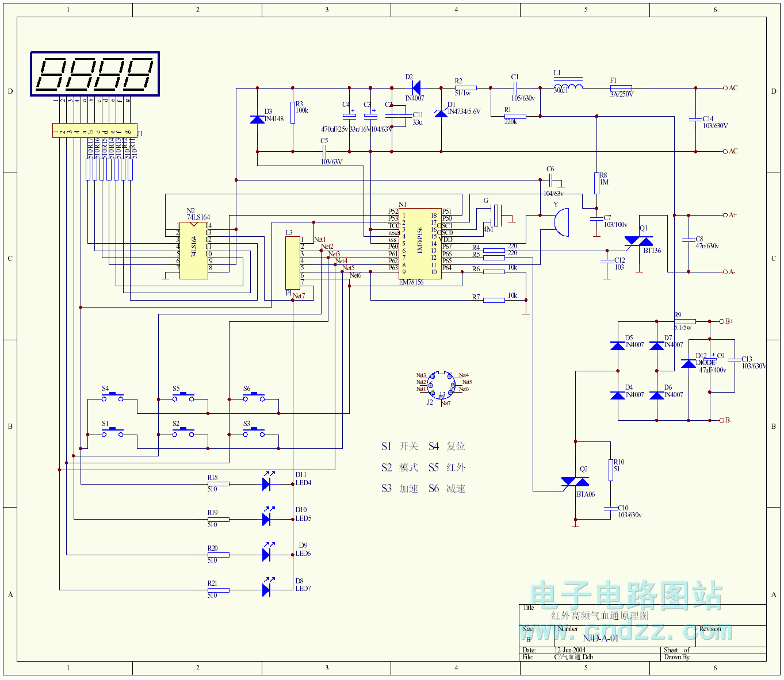The height and width of the screenshot is (680, 784).
Task: Click the upper AC terminal node
Action: [x=725, y=88]
